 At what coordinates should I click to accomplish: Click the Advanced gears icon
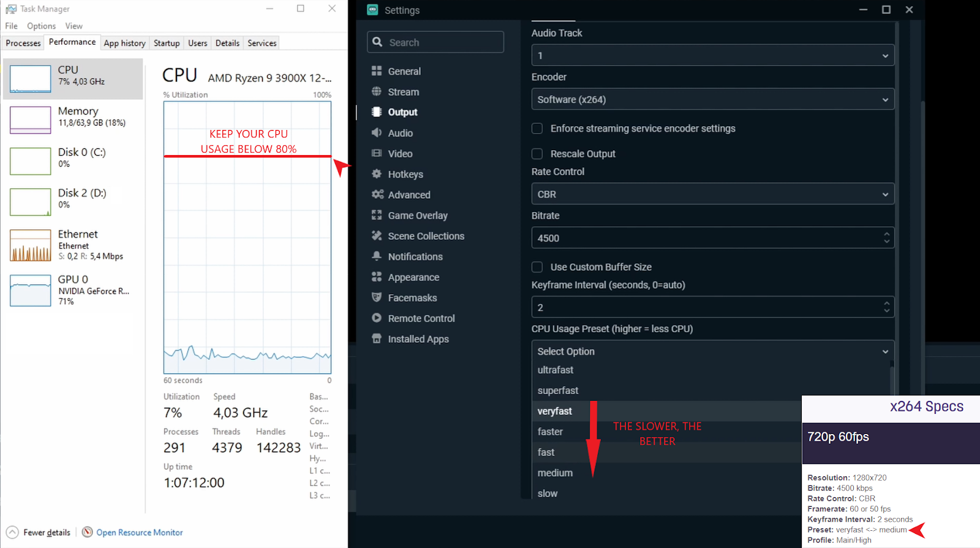click(x=377, y=194)
